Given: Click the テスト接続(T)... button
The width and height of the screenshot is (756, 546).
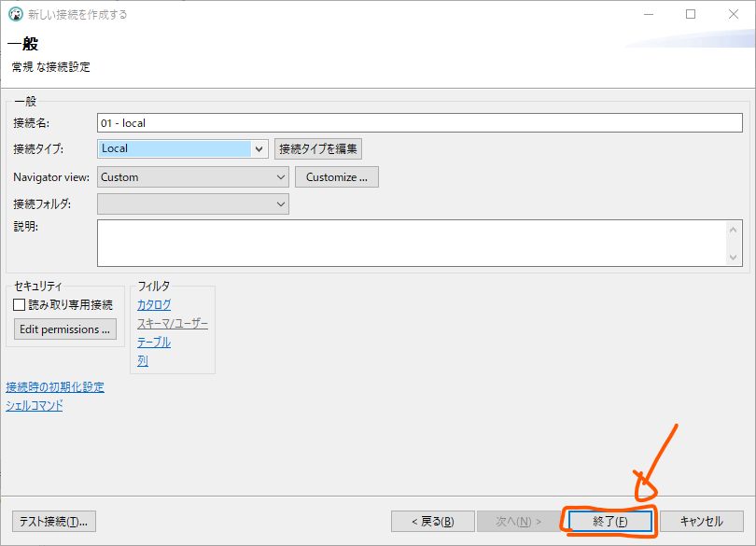Looking at the screenshot, I should (54, 522).
